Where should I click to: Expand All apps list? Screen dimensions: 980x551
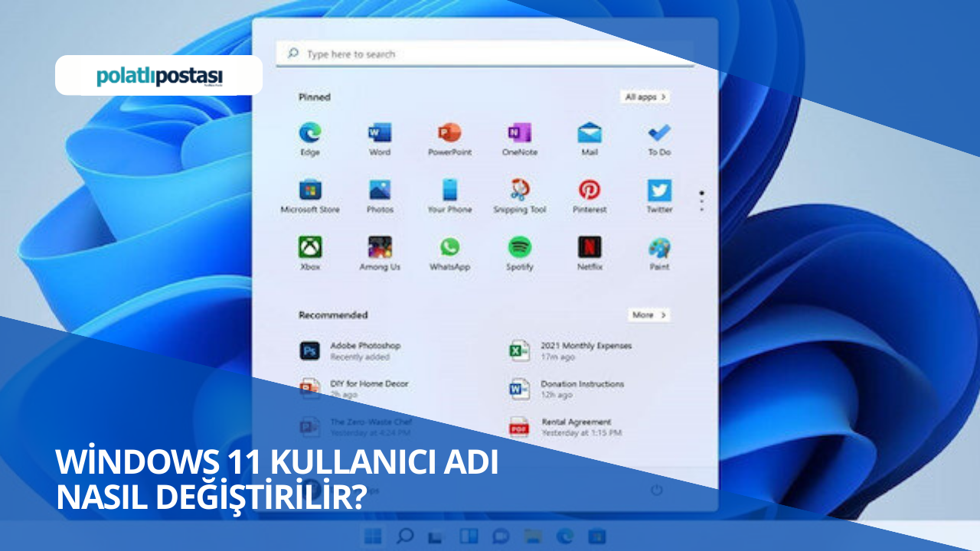644,97
